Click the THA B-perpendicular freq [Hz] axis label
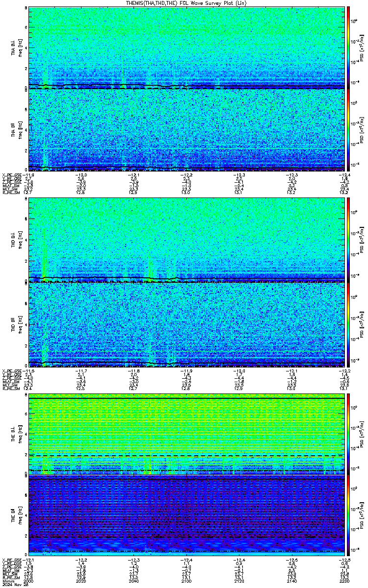This screenshot has height=588, width=368. click(20, 48)
